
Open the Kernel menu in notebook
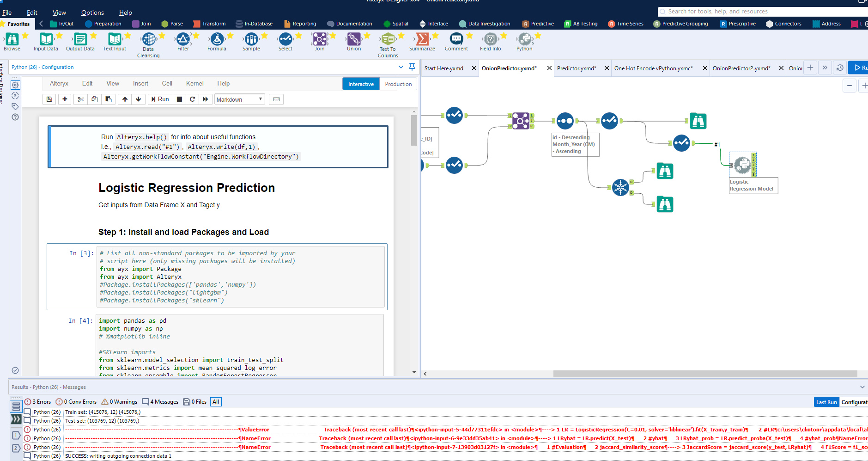[x=194, y=84]
